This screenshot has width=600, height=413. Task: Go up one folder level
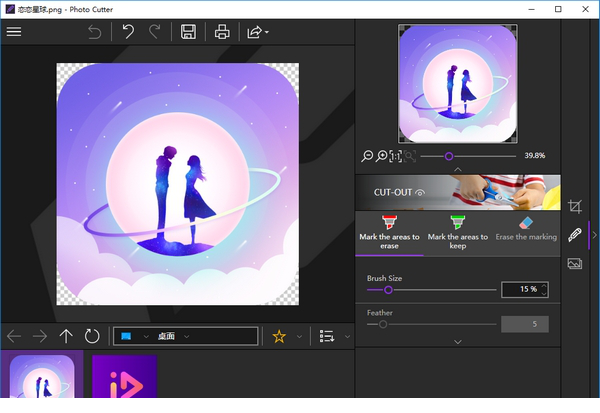click(66, 336)
